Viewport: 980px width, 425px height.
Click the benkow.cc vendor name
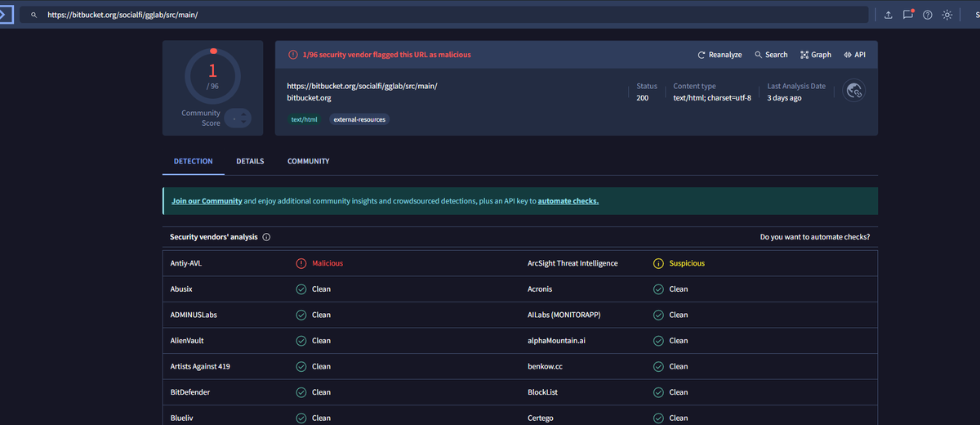pos(545,366)
